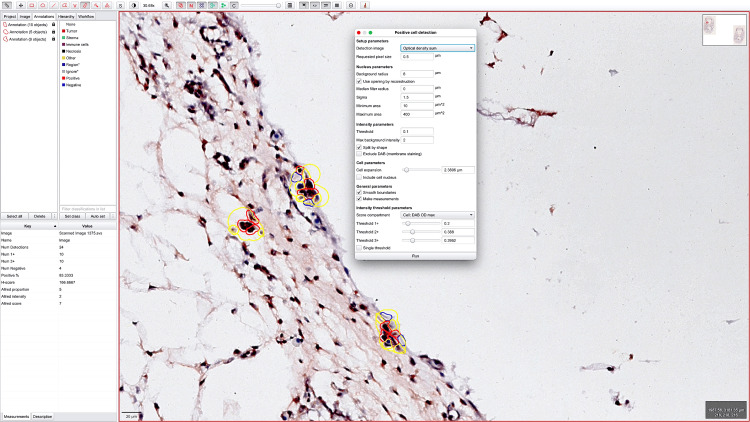The height and width of the screenshot is (422, 750).
Task: Open the Brightness and contrast dialog
Action: click(x=133, y=5)
